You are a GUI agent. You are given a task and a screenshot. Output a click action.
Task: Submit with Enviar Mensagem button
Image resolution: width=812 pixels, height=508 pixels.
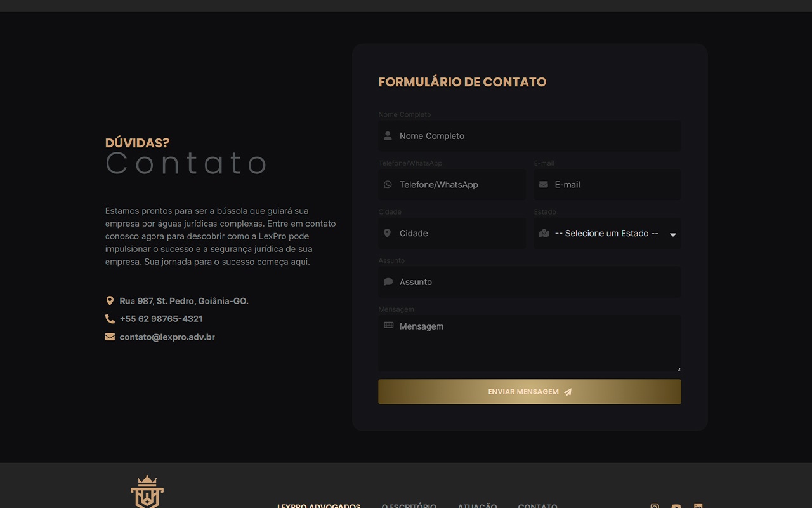[530, 392]
